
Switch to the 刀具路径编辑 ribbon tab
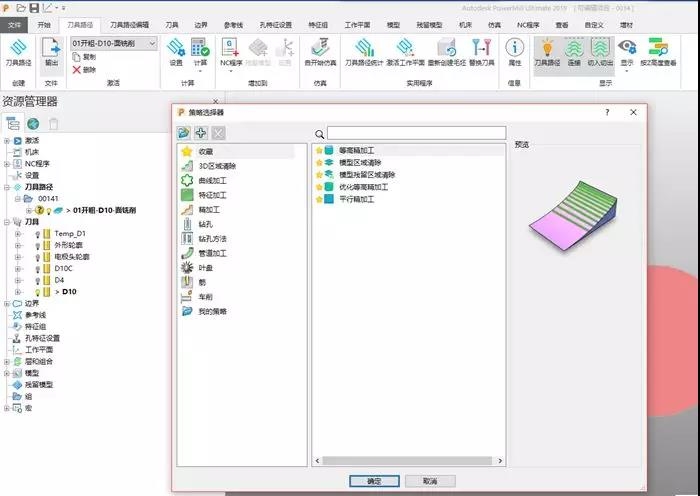point(129,25)
